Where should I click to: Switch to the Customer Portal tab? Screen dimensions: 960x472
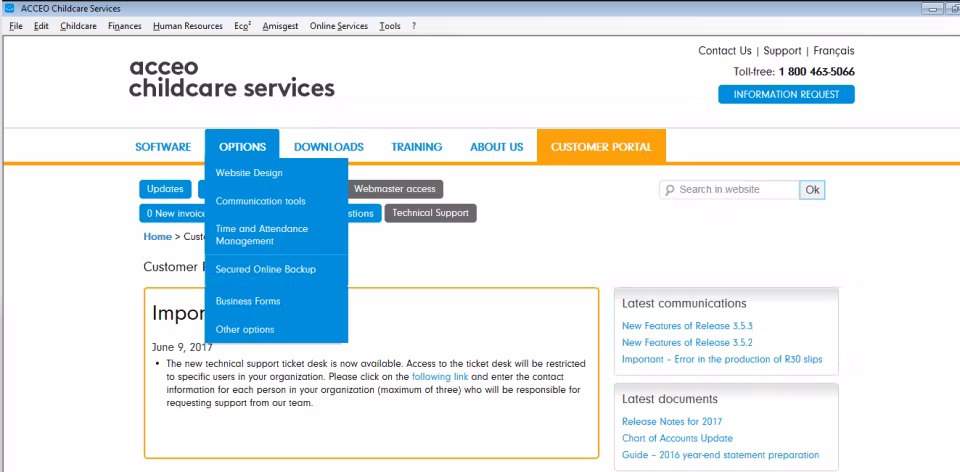tap(601, 147)
